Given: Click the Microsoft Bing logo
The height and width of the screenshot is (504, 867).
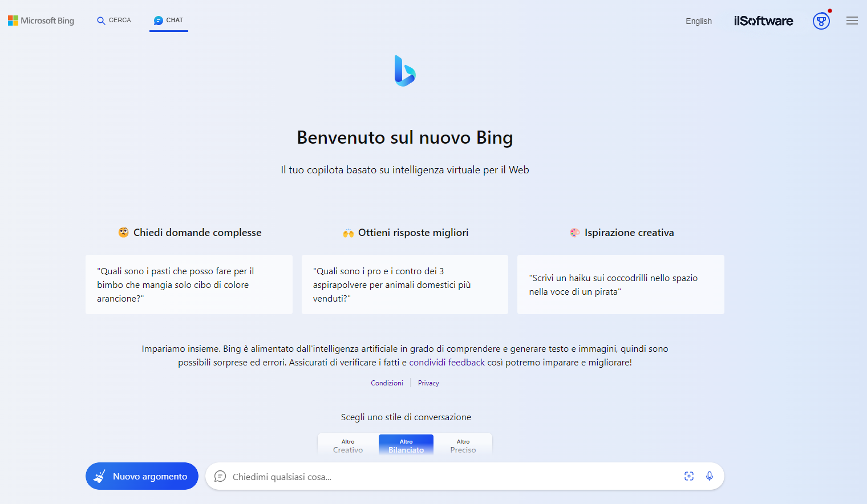Looking at the screenshot, I should [41, 21].
